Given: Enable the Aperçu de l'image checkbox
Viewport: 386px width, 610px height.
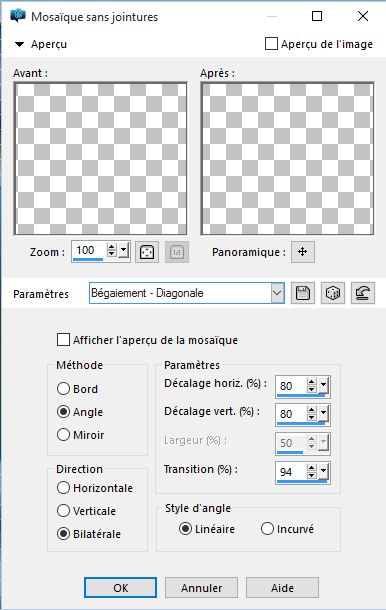Looking at the screenshot, I should pos(271,44).
